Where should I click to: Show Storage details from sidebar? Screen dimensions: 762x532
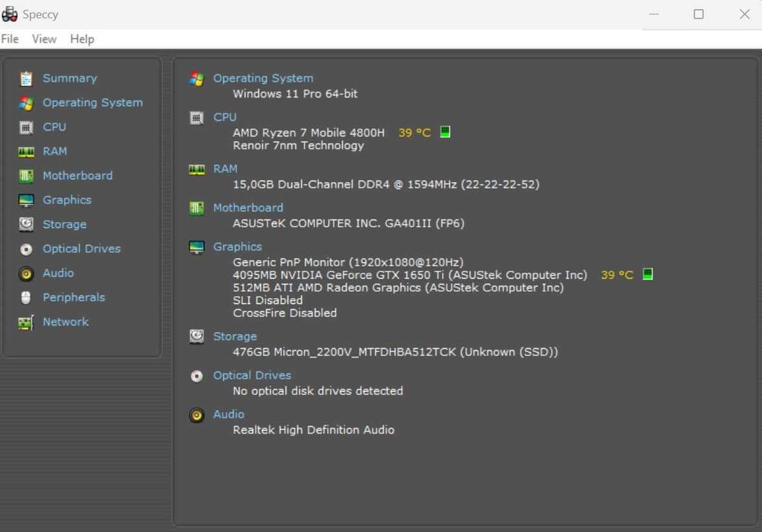[65, 224]
